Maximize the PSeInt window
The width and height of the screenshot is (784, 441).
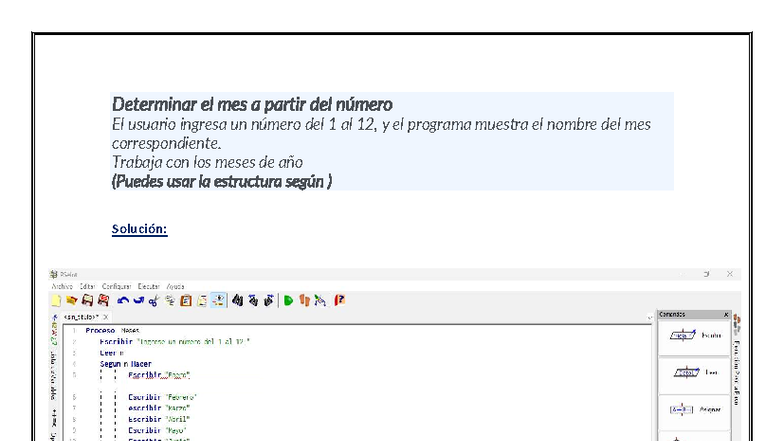click(x=706, y=274)
